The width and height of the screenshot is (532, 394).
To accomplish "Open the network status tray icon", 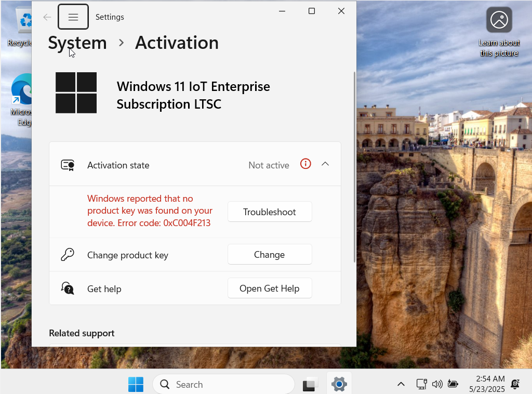I will point(422,385).
